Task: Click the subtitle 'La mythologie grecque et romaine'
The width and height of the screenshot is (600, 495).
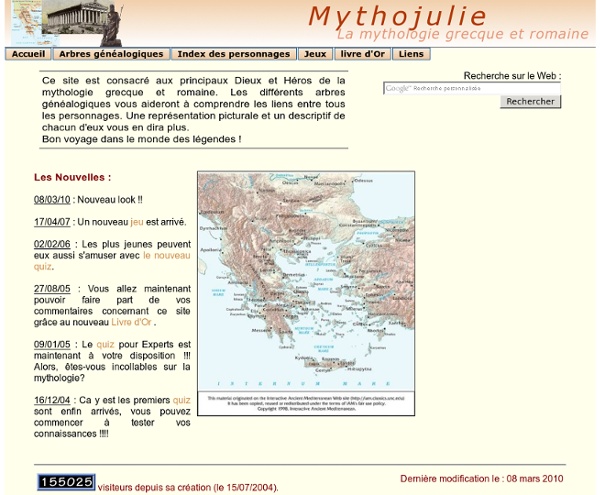Action: [463, 34]
